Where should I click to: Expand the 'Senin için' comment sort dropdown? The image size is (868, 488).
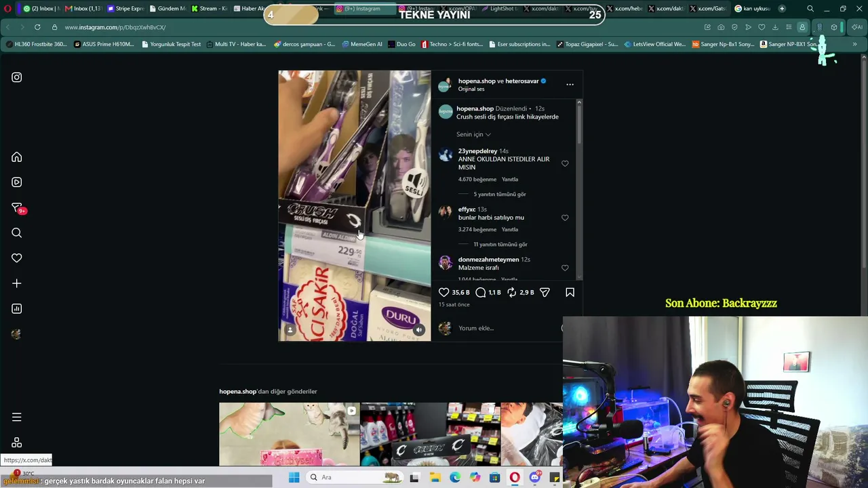473,134
